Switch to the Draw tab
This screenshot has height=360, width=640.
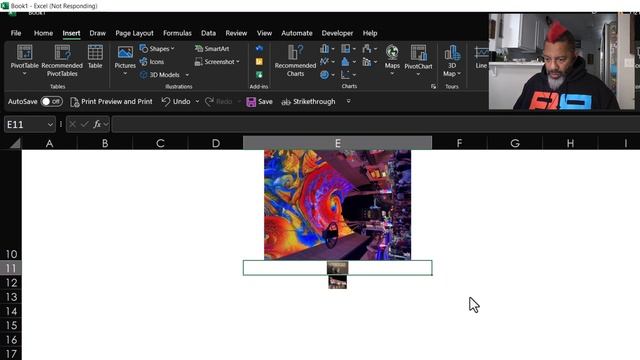[x=98, y=33]
